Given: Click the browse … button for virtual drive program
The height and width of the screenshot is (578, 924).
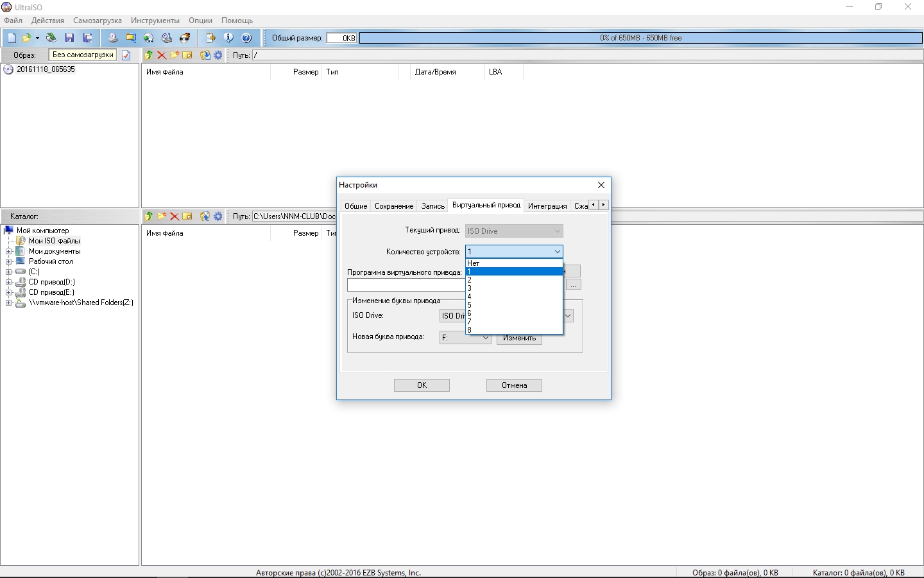Looking at the screenshot, I should tap(574, 285).
